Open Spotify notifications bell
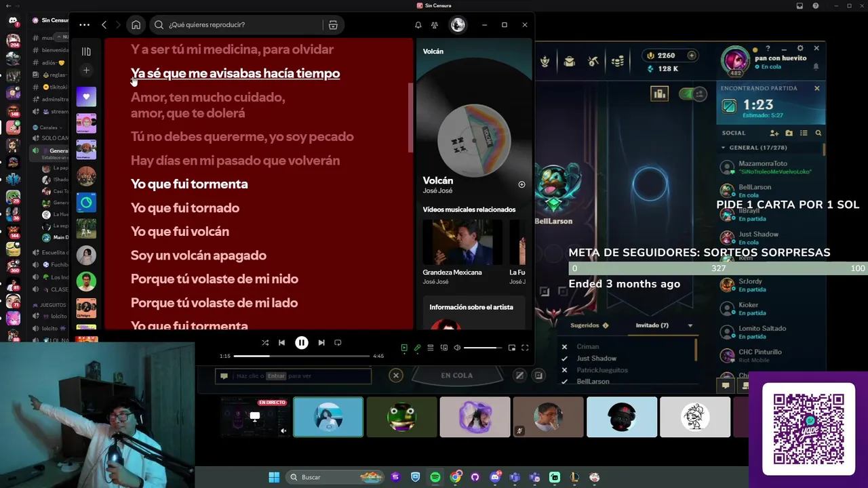The image size is (868, 488). click(x=418, y=25)
